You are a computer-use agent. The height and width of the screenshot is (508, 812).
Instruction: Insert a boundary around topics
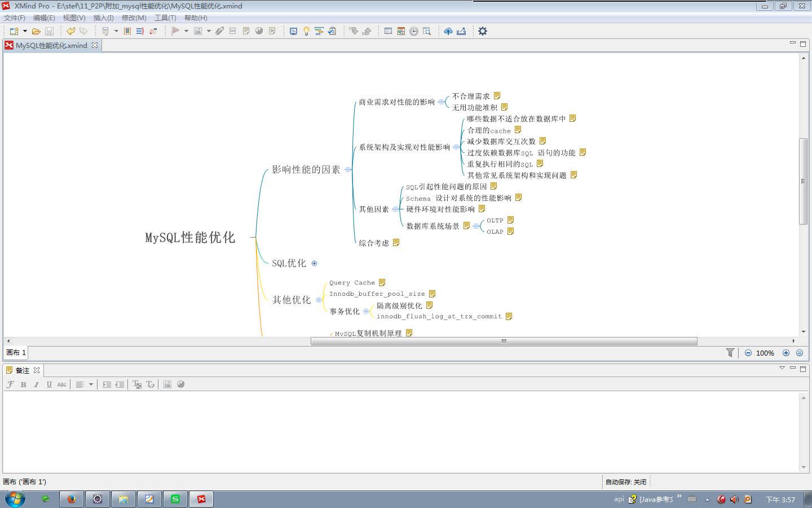click(x=127, y=31)
